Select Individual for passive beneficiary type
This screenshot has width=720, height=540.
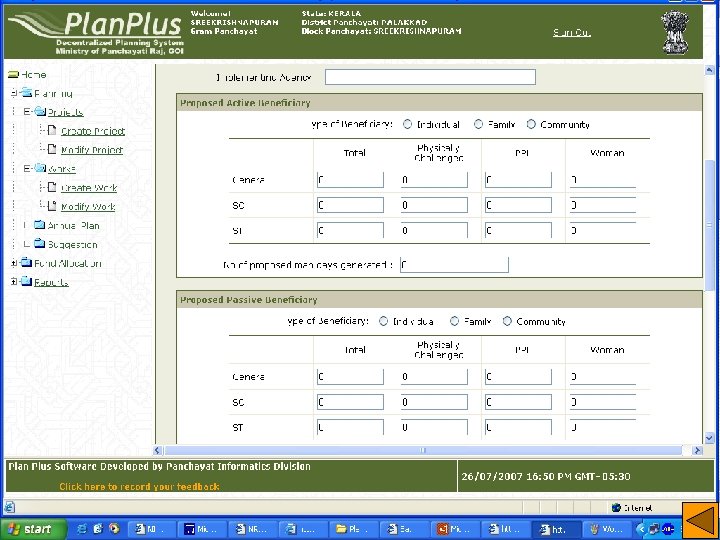[x=383, y=321]
